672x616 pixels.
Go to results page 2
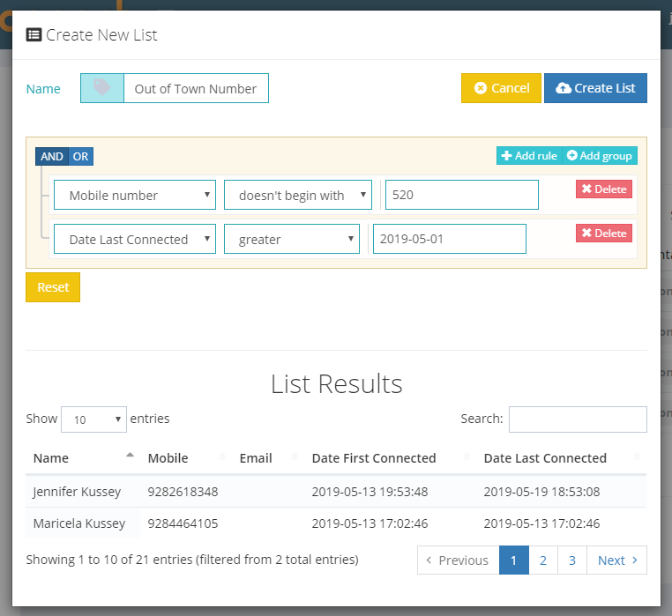point(543,560)
